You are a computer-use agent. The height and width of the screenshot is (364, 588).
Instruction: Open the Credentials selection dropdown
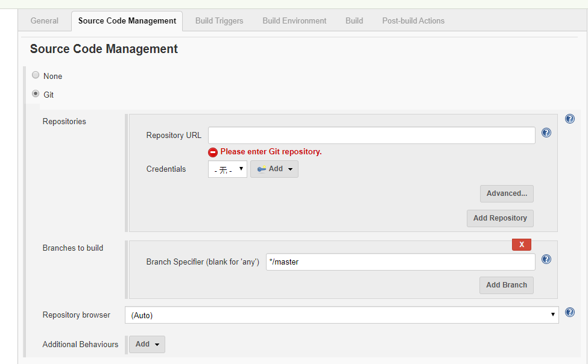pos(227,169)
